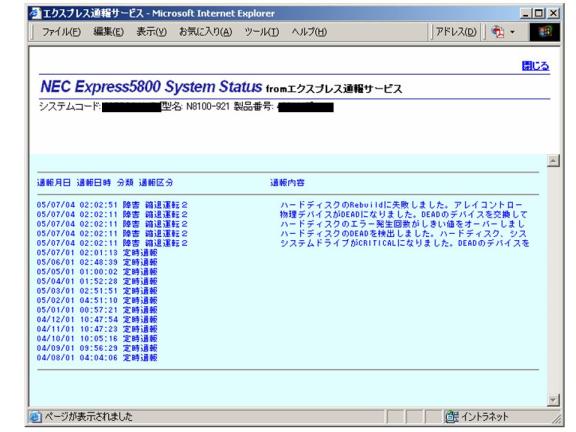Select the 05/01/01 00:57:21 定時通報 entry
Viewport: 576px width, 432px height.
point(97,310)
